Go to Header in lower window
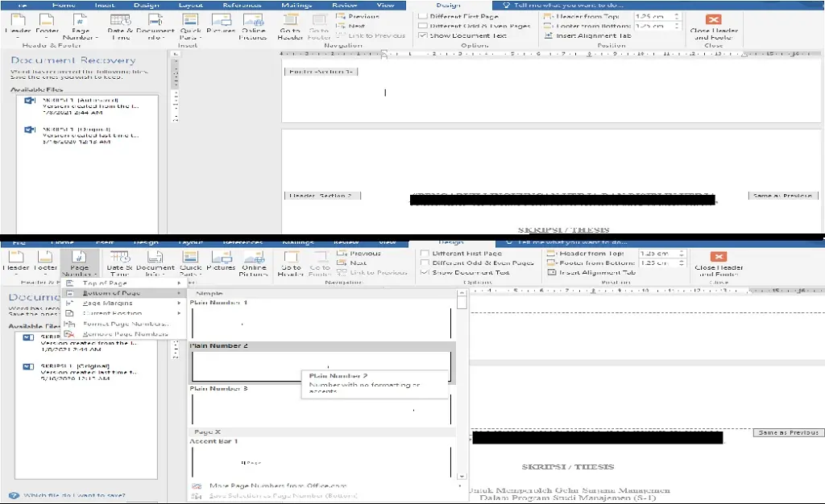The image size is (825, 504). pos(290,262)
